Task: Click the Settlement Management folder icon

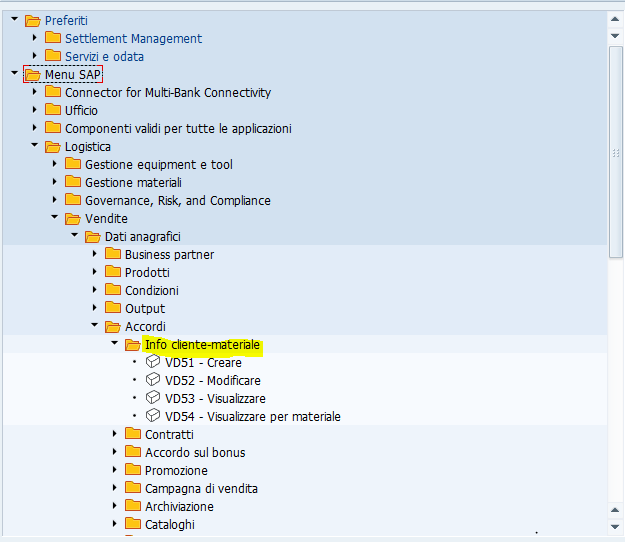Action: (53, 38)
